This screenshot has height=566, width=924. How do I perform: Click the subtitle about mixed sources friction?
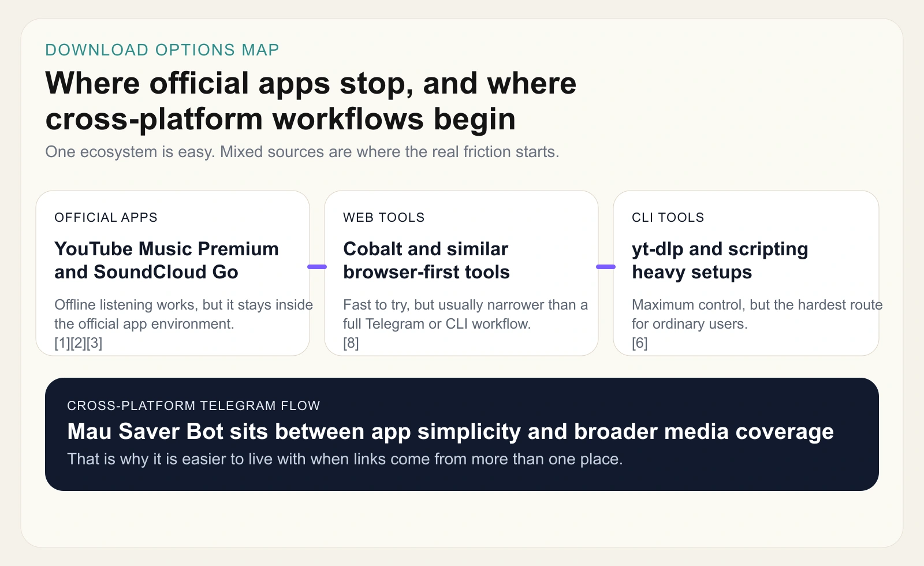pyautogui.click(x=302, y=152)
